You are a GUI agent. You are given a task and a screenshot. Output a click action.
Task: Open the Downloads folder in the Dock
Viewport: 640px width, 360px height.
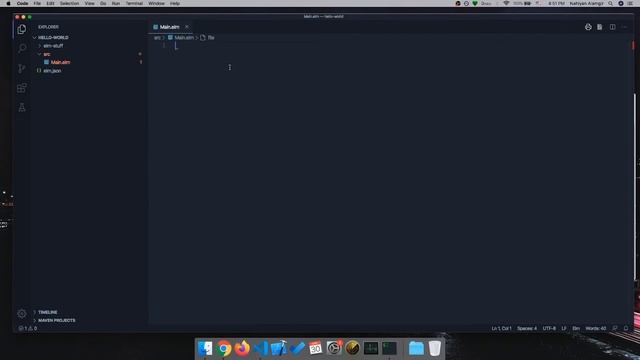416,348
